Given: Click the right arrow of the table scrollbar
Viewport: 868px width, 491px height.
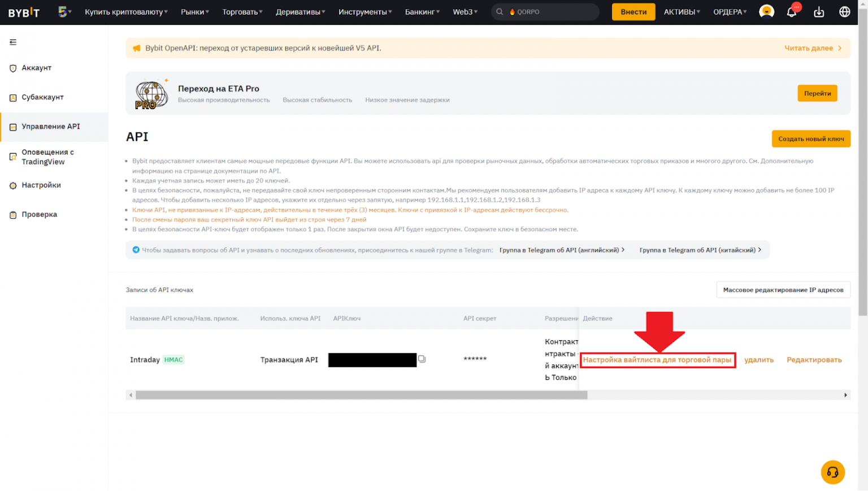Looking at the screenshot, I should coord(845,395).
